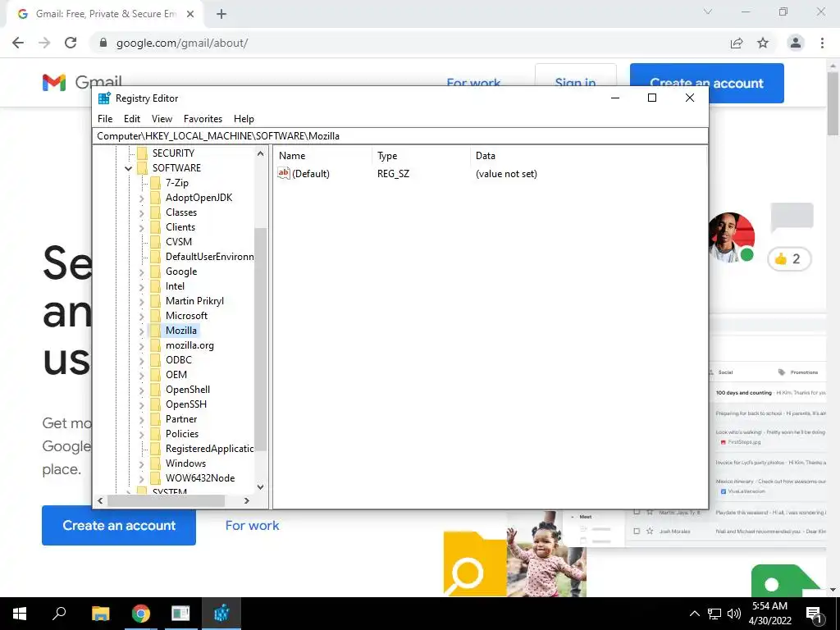Select the Martin Prikryl folder icon
Image resolution: width=840 pixels, height=630 pixels.
pos(155,301)
